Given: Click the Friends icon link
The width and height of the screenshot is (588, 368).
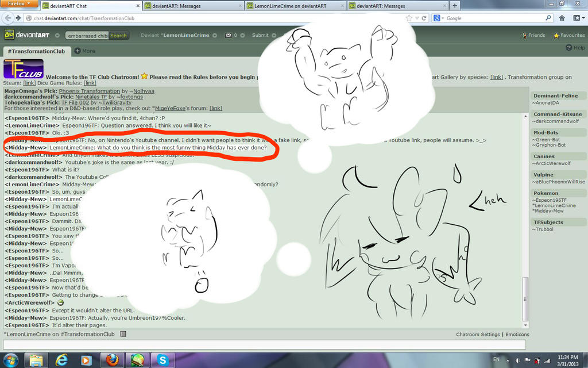Looking at the screenshot, I should [533, 35].
